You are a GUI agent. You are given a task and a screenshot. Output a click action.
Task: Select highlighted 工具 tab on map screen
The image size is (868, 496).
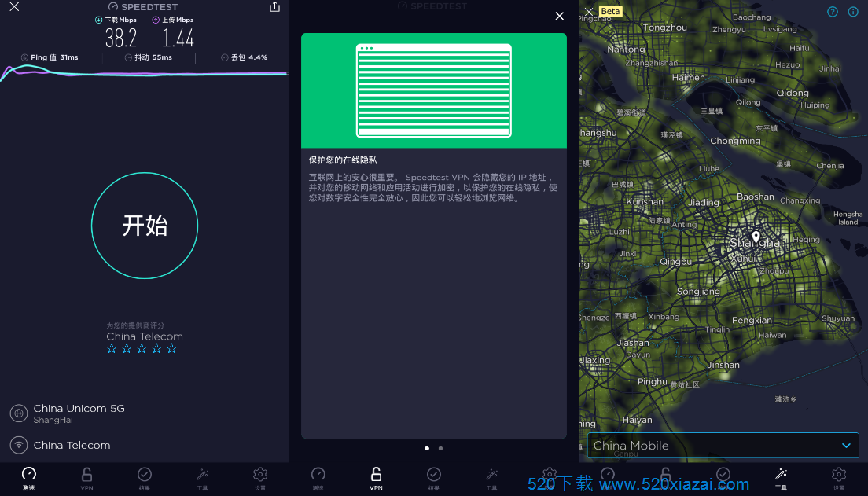point(781,479)
